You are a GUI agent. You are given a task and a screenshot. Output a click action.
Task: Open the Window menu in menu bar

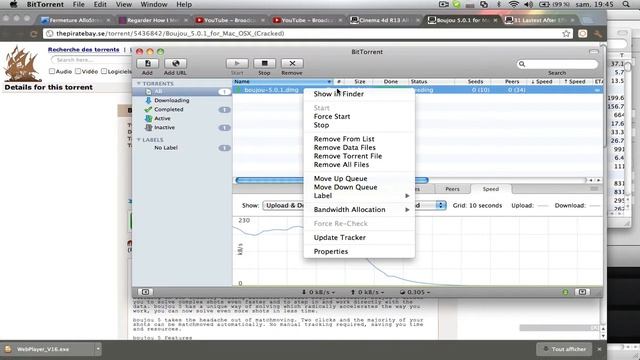[x=154, y=4]
